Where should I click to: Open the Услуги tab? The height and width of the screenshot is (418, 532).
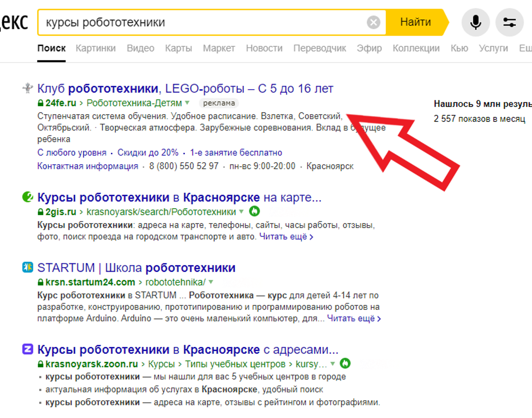(493, 48)
